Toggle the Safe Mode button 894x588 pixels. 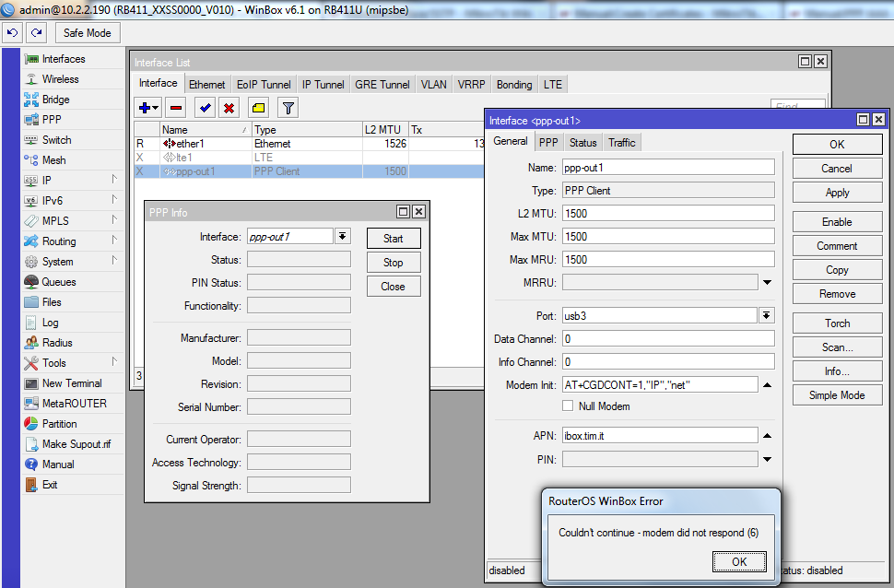(x=87, y=32)
